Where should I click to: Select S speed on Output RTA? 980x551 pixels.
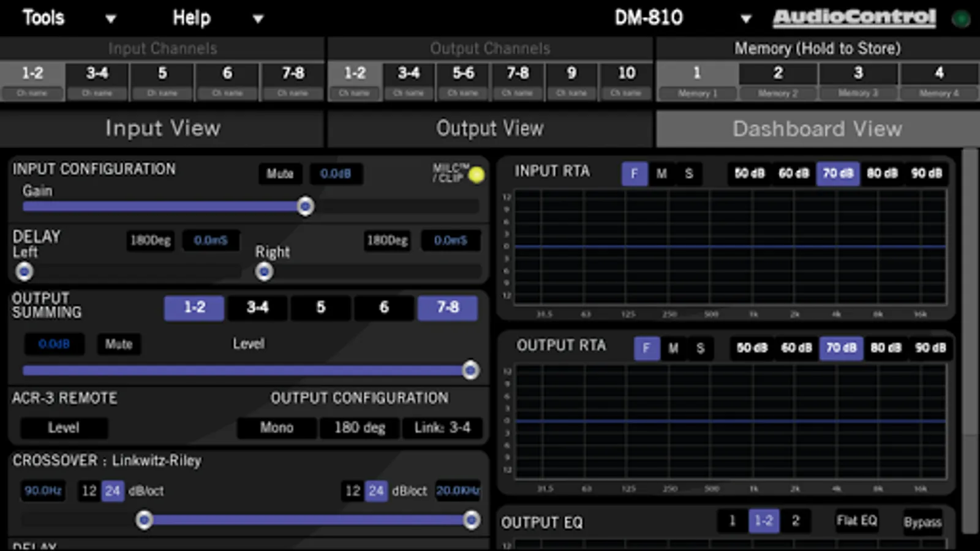tap(700, 348)
